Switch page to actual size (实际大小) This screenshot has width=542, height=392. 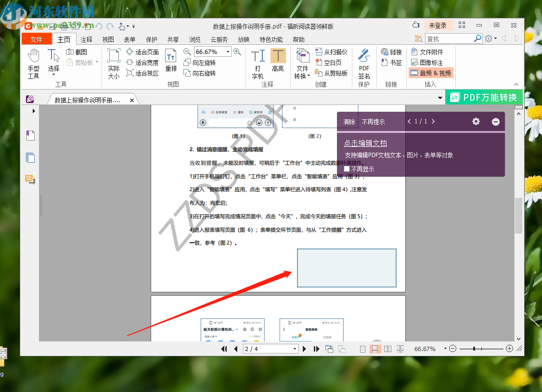114,63
